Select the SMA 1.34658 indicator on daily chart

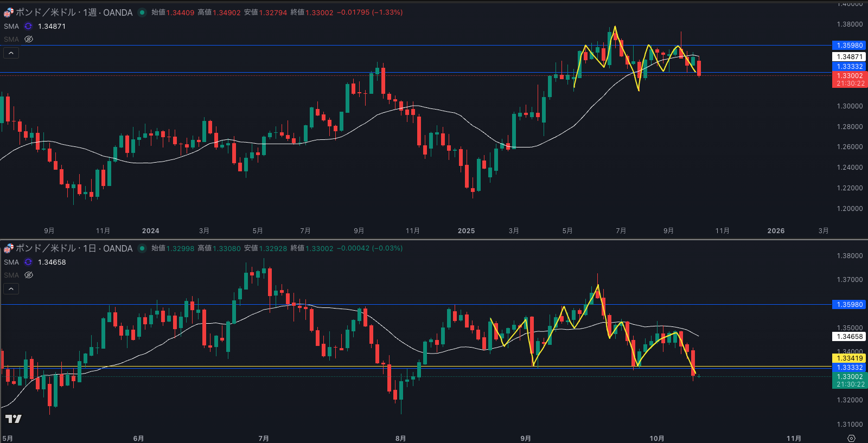(x=11, y=262)
